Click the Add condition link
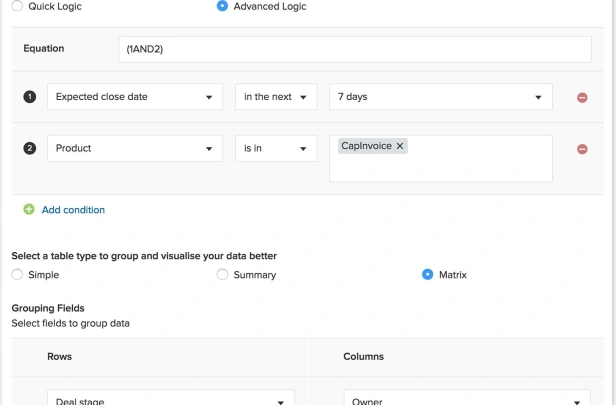616x405 pixels. tap(73, 210)
